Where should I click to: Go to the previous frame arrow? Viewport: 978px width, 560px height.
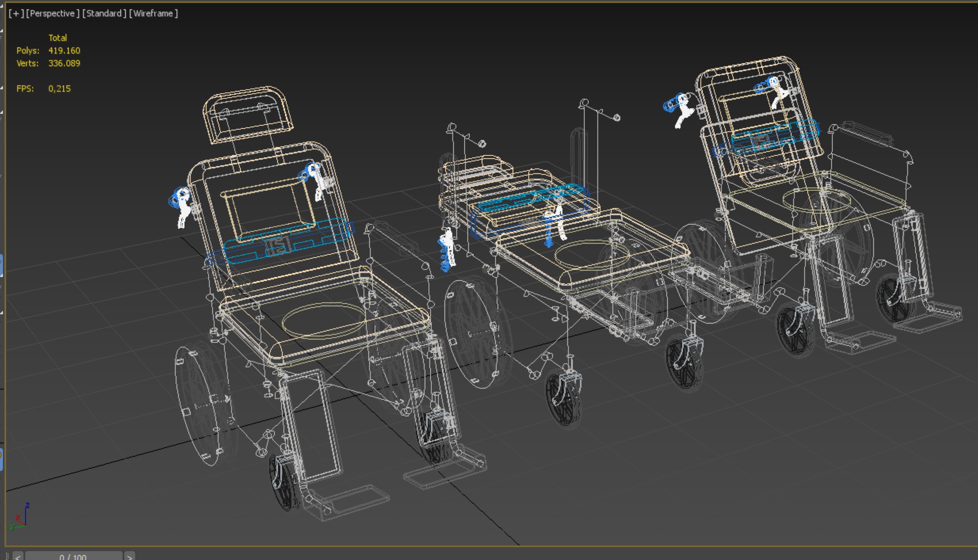click(18, 556)
